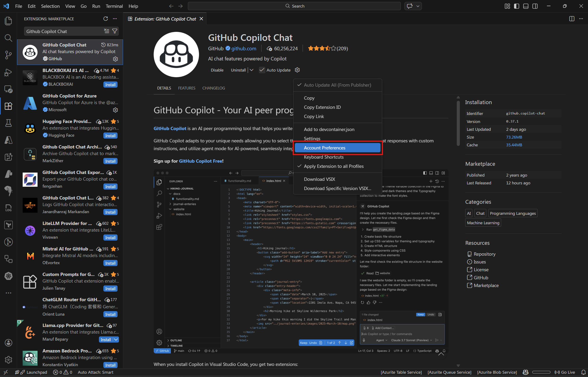Show additional views ellipsis in activity bar
This screenshot has width=588, height=377.
click(x=8, y=293)
